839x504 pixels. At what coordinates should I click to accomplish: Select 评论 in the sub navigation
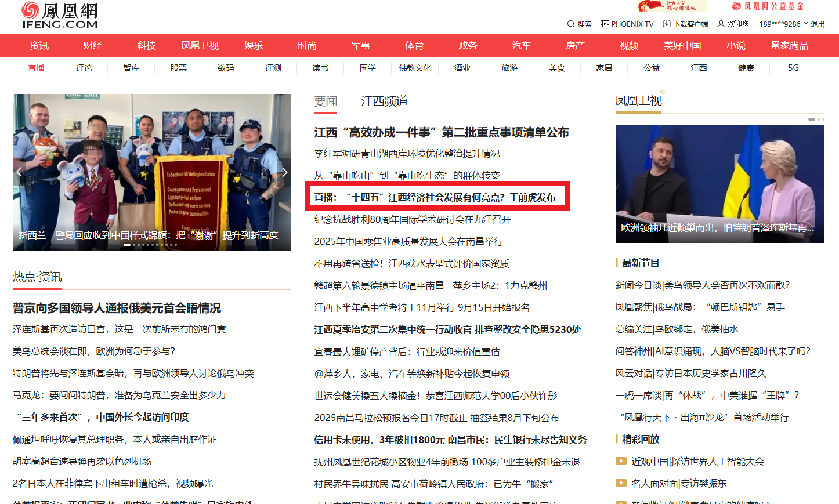pos(84,68)
